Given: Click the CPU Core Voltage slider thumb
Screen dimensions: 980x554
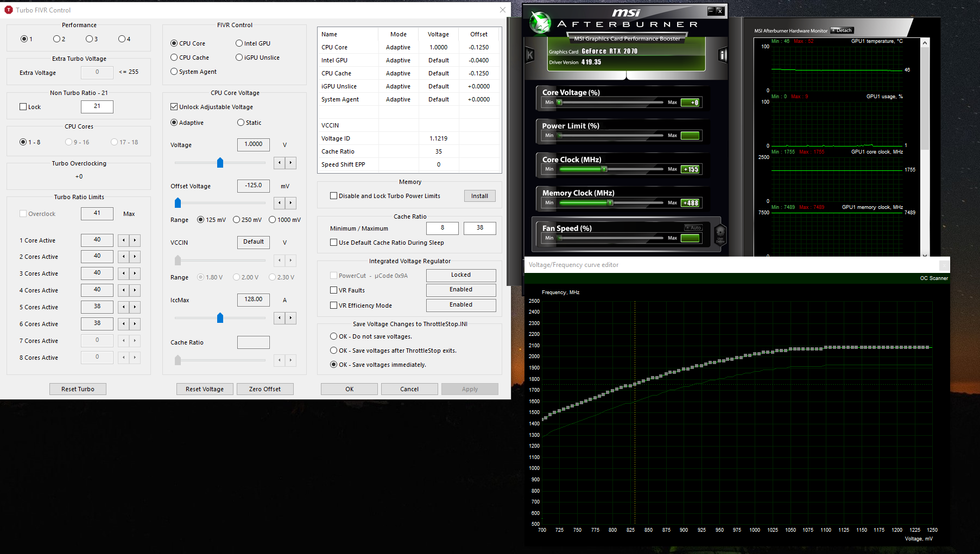Looking at the screenshot, I should pyautogui.click(x=220, y=163).
